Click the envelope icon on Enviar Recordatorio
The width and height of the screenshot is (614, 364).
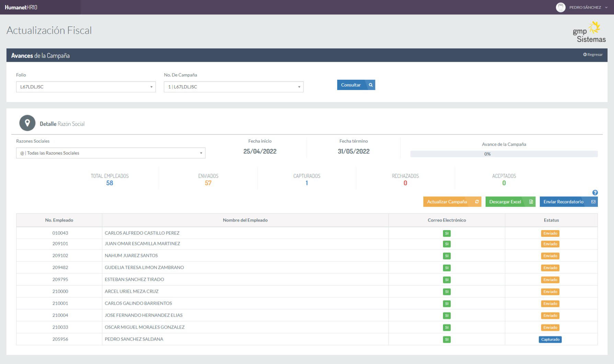point(593,202)
